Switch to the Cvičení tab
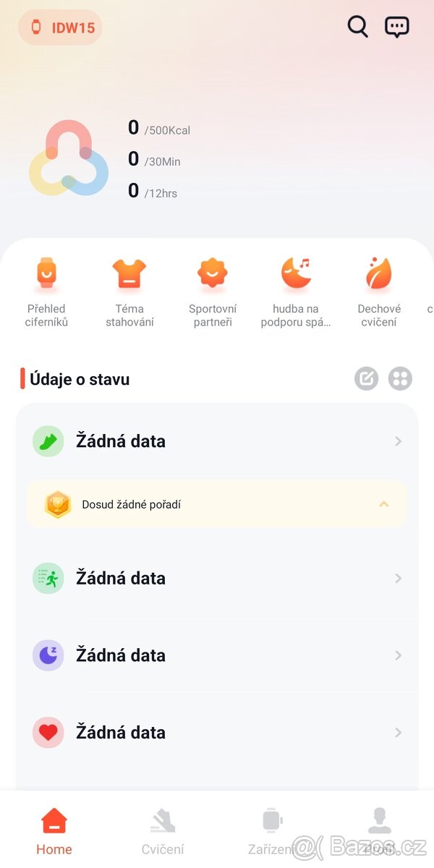Image resolution: width=434 pixels, height=868 pixels. point(163,830)
